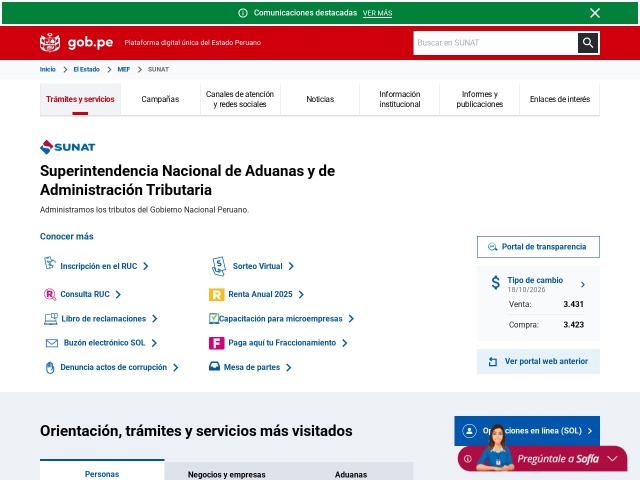Click the arrow after Renta Anual 2025

tap(301, 294)
